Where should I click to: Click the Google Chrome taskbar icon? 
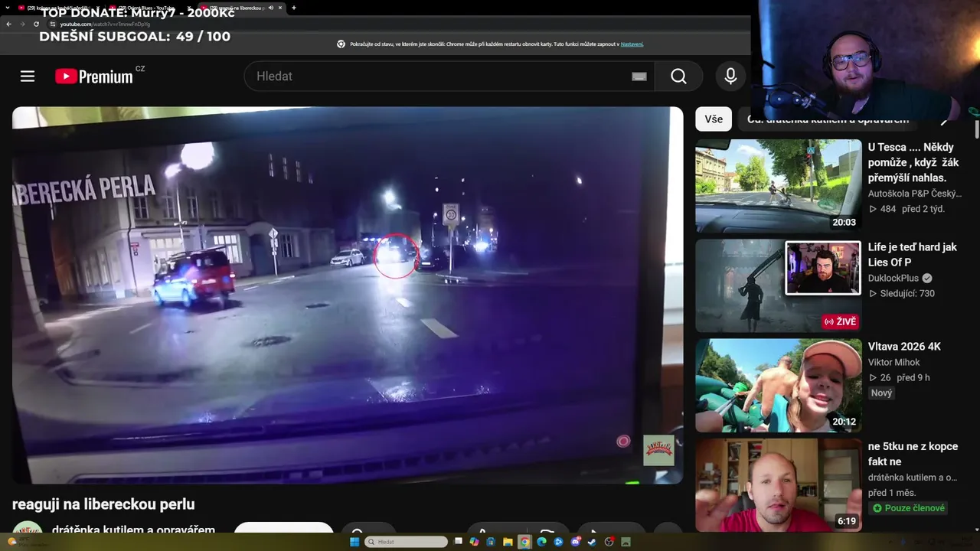pyautogui.click(x=524, y=542)
